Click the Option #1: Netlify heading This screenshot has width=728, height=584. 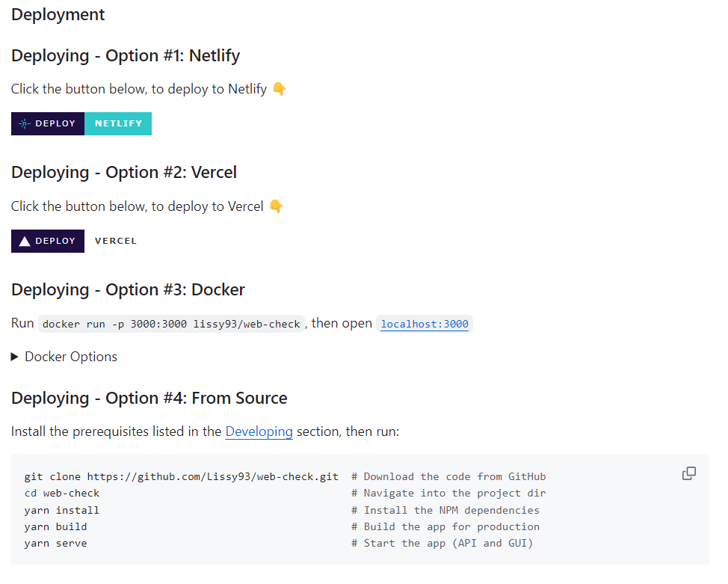point(126,56)
